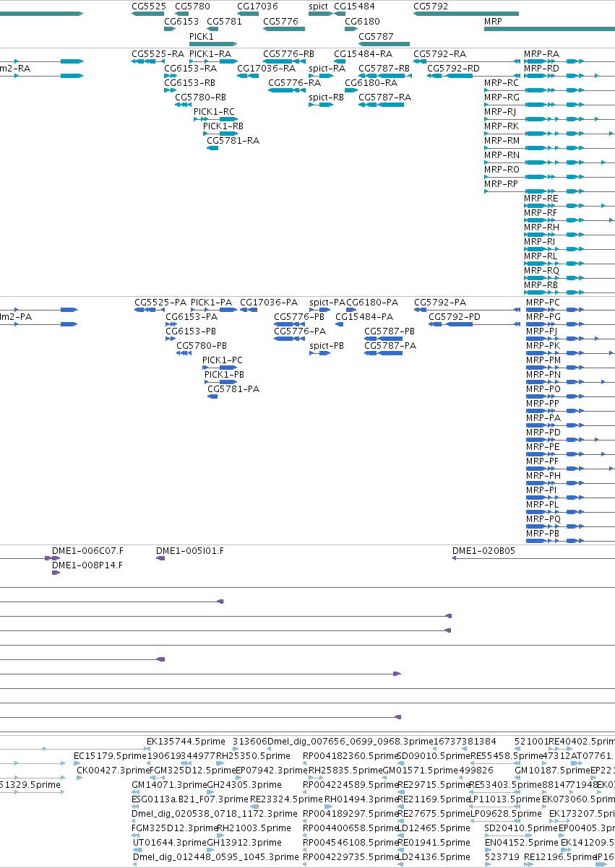The width and height of the screenshot is (615, 868).
Task: Click the CG5776 gene label
Action: pos(280,22)
